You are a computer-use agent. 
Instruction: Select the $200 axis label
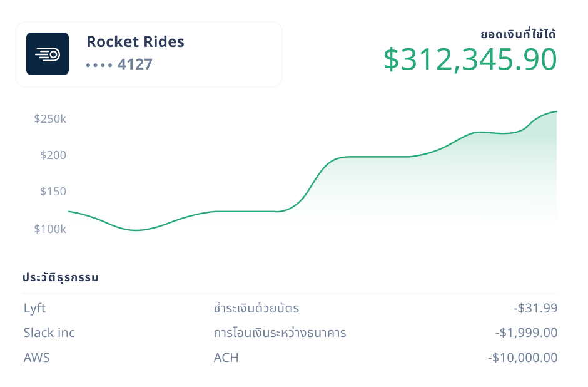point(53,155)
